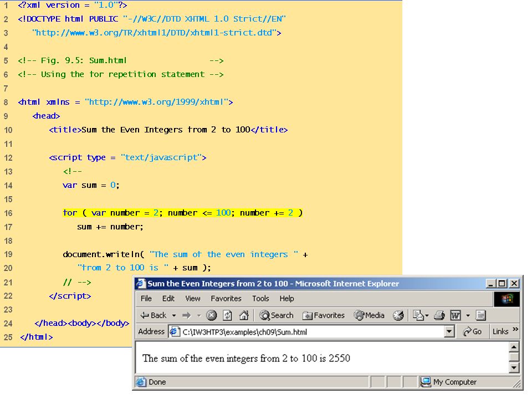Open the Tools menu
Viewport: 532px width, 399px height.
pyautogui.click(x=260, y=299)
